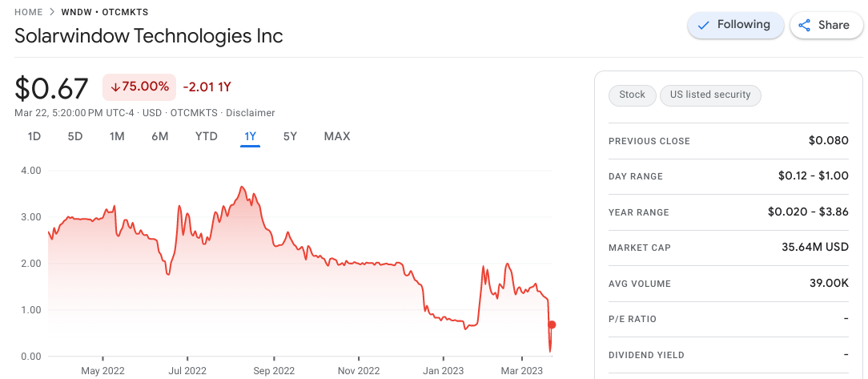The height and width of the screenshot is (379, 868).
Task: Click the Stock tag chip
Action: coord(632,95)
